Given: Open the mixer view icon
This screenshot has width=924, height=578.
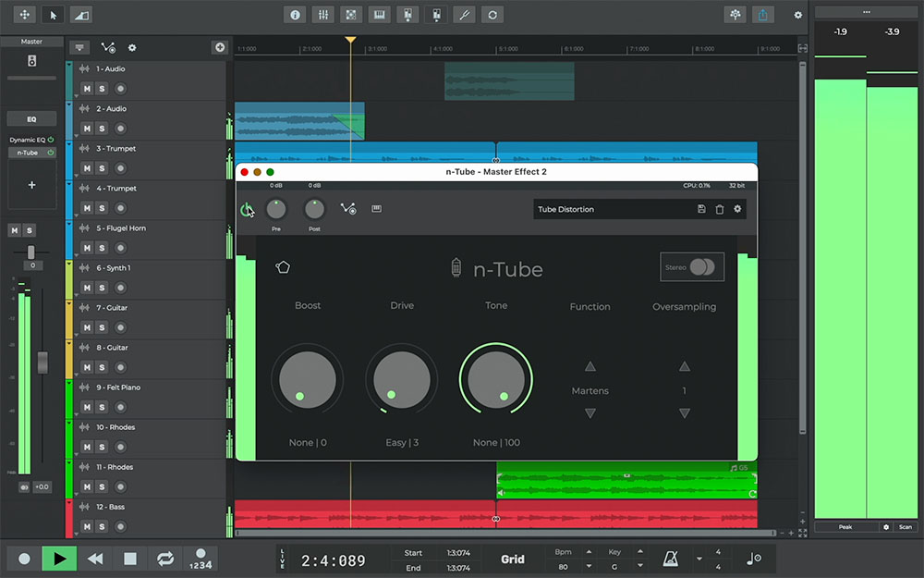Looking at the screenshot, I should 323,15.
